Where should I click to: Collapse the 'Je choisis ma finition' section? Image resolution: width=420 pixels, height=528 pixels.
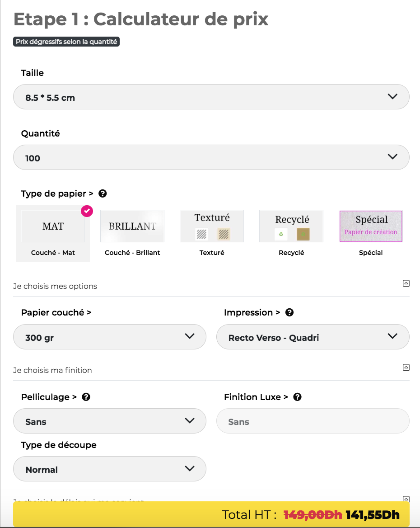click(x=406, y=368)
